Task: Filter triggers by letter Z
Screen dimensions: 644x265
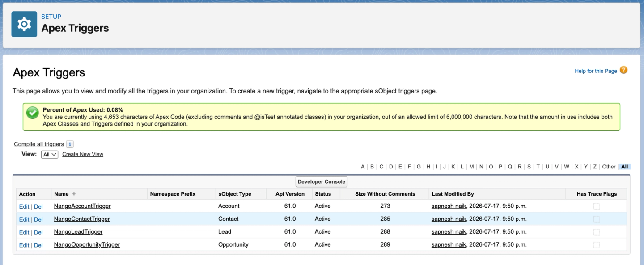Action: [595, 167]
